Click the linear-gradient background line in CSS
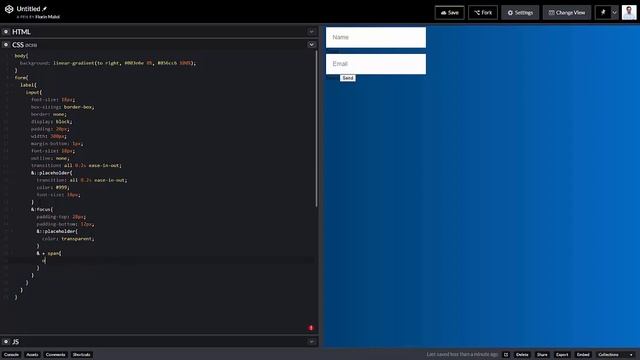 point(108,63)
